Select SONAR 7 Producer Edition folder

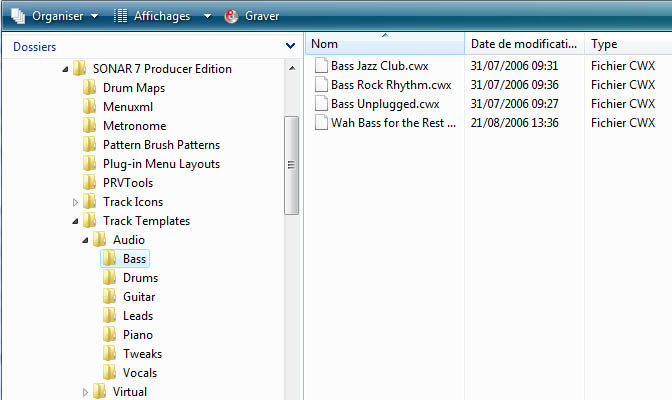click(162, 69)
